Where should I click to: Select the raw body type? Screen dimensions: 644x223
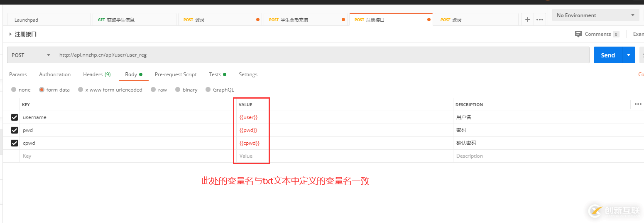153,90
